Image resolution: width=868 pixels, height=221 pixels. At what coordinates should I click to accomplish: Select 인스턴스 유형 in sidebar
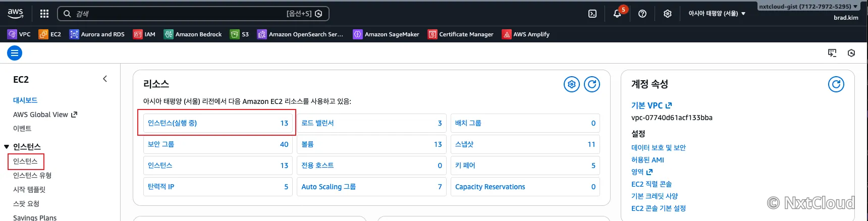[x=32, y=176]
